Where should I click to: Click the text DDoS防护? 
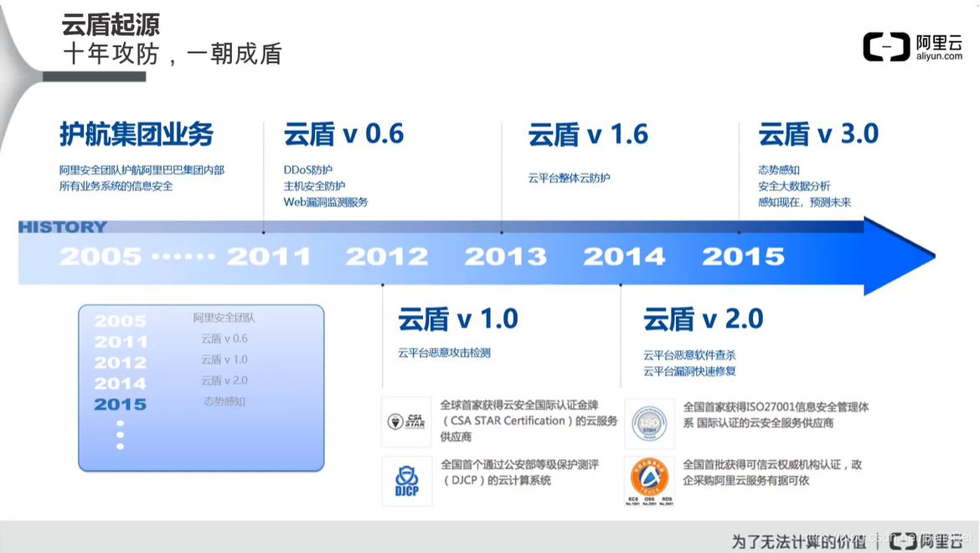[308, 170]
